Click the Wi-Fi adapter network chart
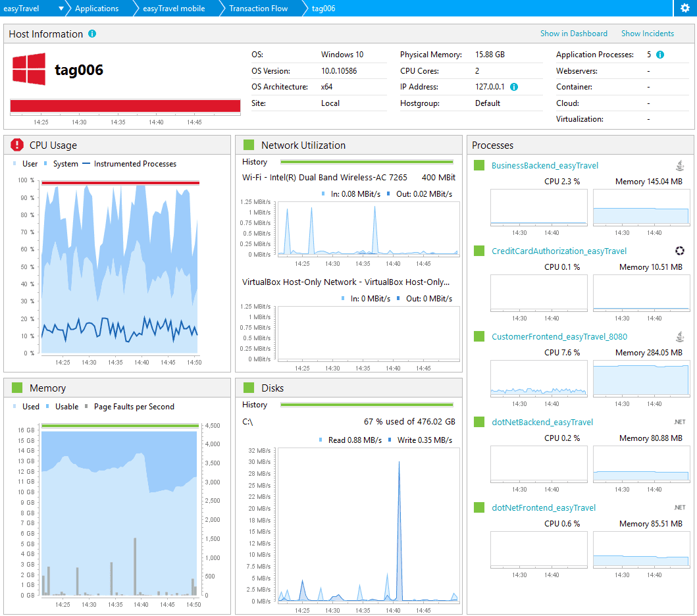 click(x=369, y=229)
